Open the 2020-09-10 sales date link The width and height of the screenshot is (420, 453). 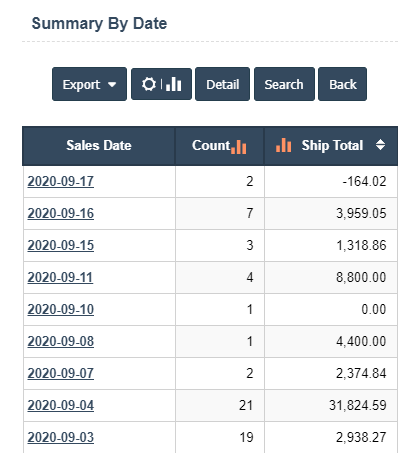pyautogui.click(x=61, y=309)
